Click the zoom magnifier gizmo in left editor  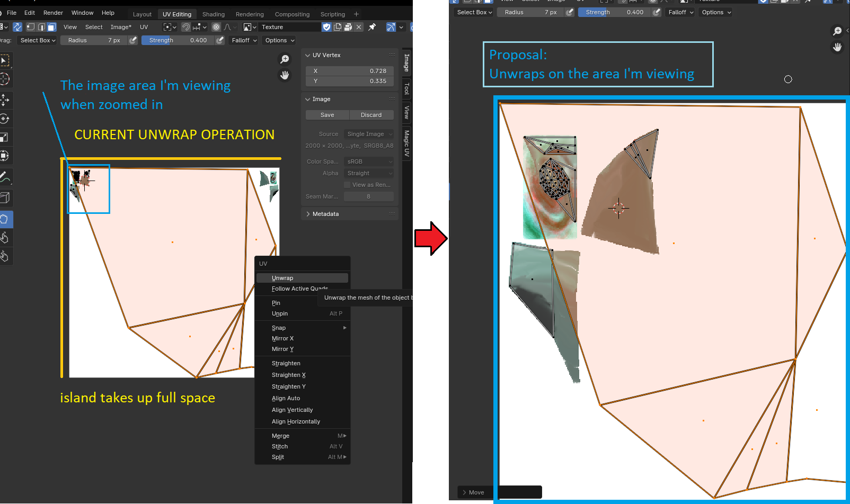[285, 59]
